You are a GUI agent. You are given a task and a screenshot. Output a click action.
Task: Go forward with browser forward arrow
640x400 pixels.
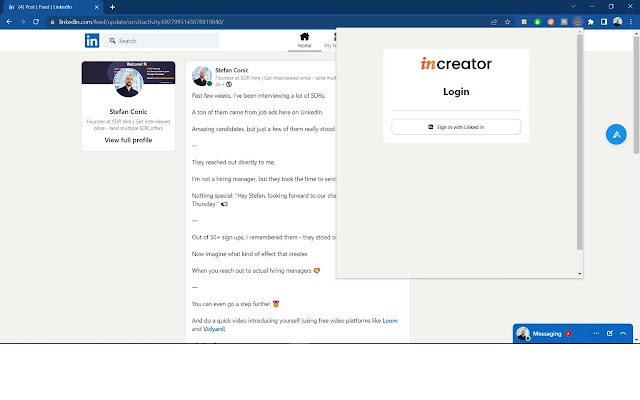[22, 22]
